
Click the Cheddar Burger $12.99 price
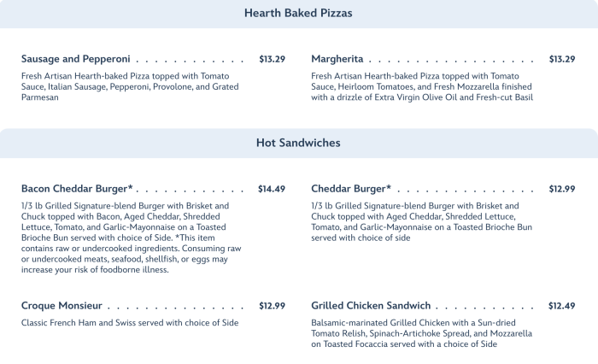point(561,188)
